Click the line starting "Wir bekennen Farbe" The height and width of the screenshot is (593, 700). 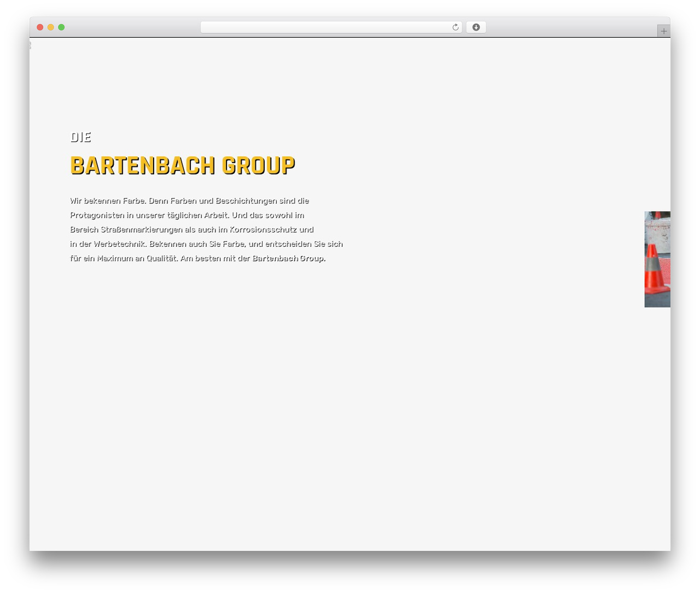point(190,201)
